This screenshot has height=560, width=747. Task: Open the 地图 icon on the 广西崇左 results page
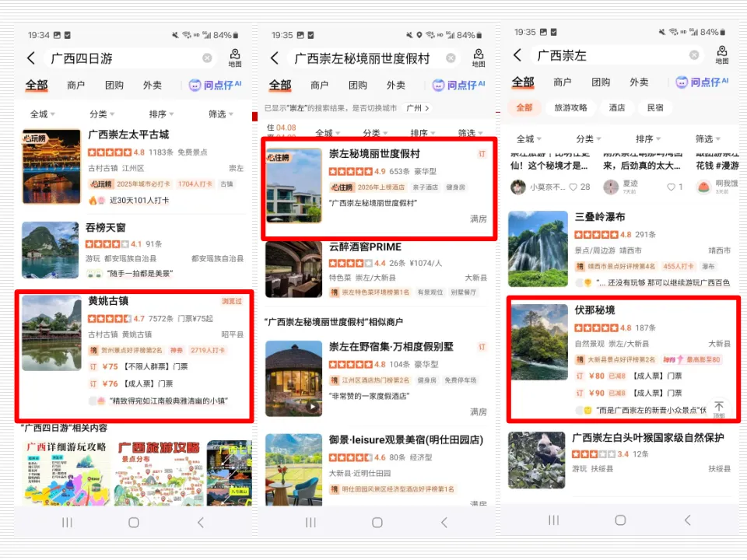(x=722, y=54)
